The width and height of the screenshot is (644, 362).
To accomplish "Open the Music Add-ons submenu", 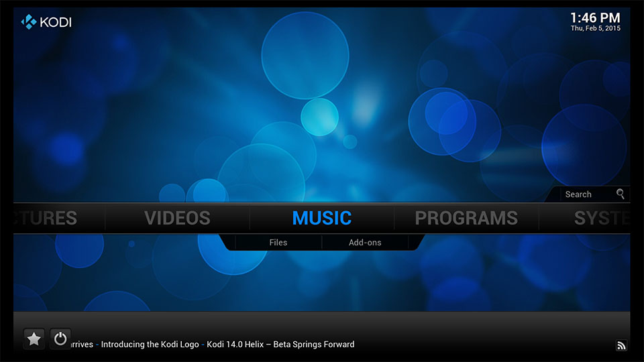I will pyautogui.click(x=365, y=242).
